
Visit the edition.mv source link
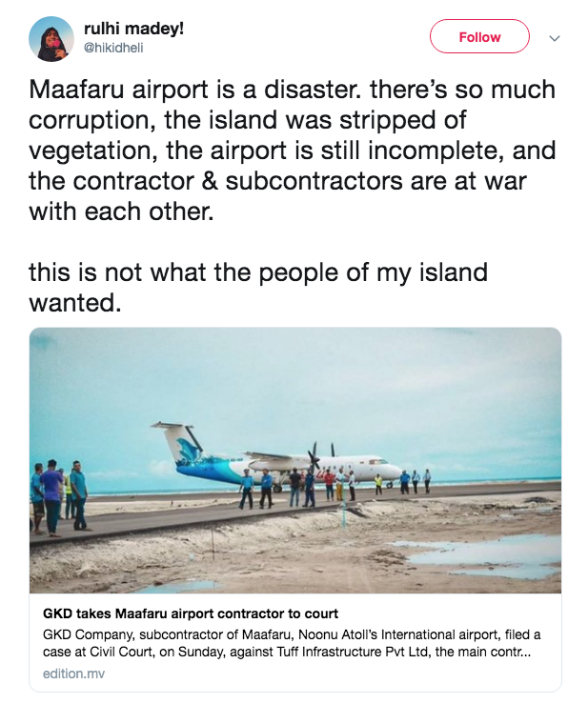[x=73, y=674]
